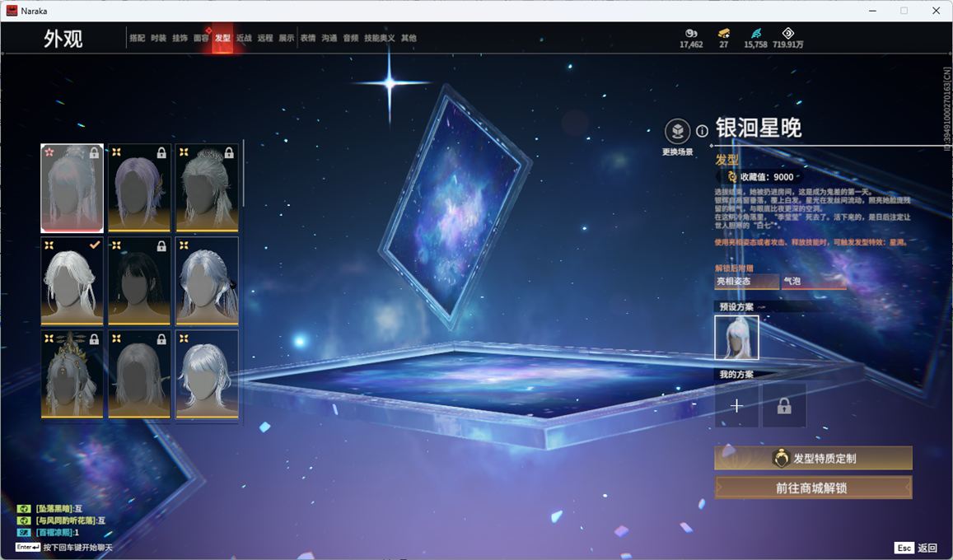Click the info icon beside 银洄星晚
Screen dimensions: 953x560
702,131
